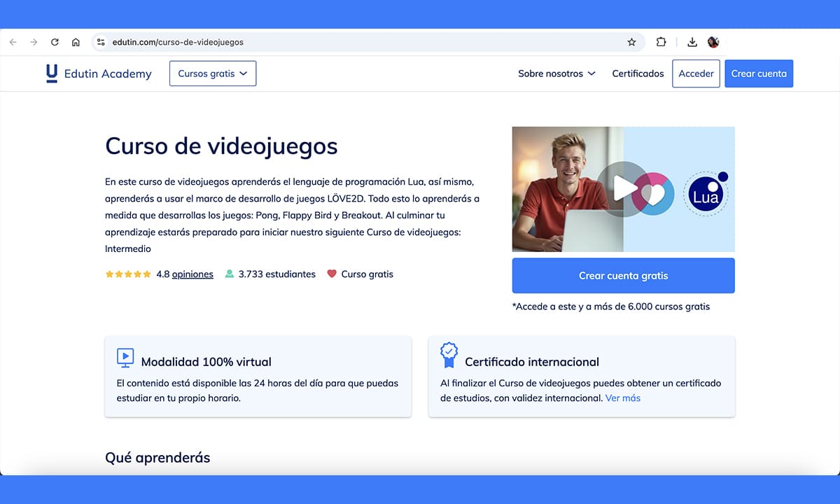Open the Ver más link about the certificate
The image size is (840, 504).
(x=622, y=397)
